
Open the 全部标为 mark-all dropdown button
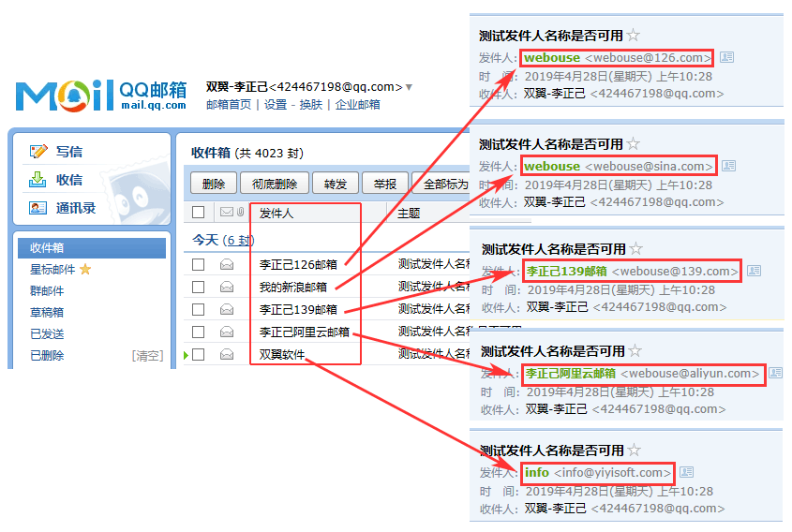coord(442,184)
